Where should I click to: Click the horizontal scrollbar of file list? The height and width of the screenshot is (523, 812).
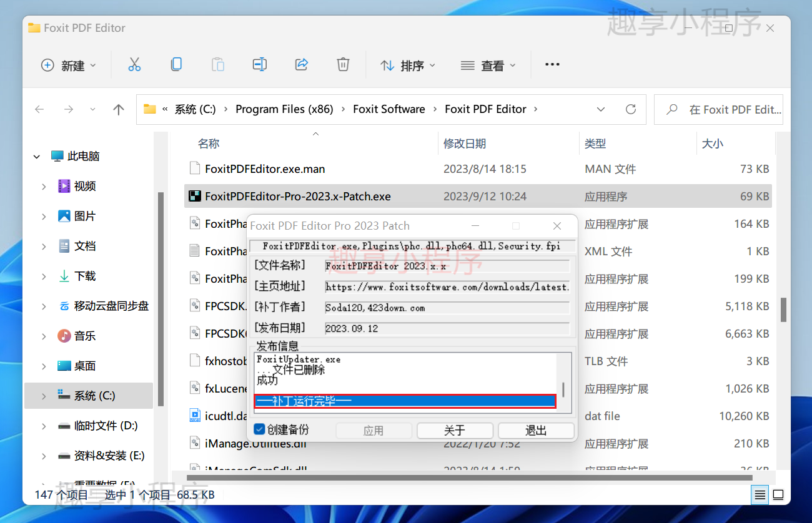(x=470, y=477)
